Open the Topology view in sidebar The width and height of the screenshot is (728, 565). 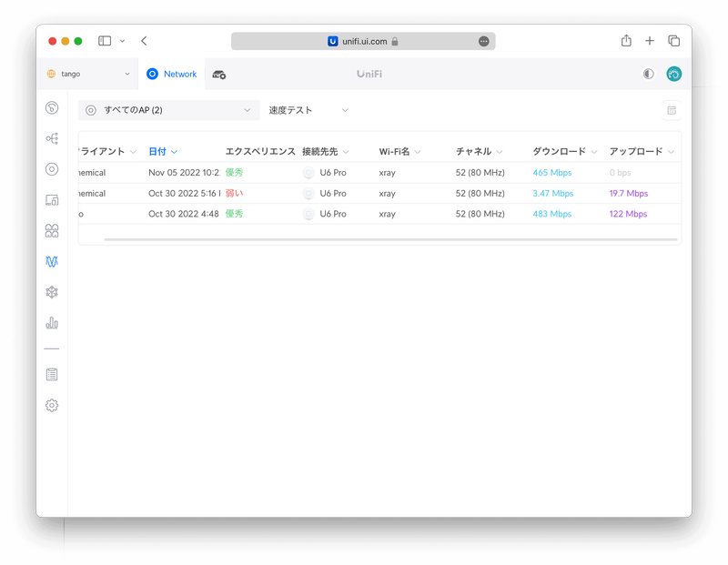pos(52,138)
